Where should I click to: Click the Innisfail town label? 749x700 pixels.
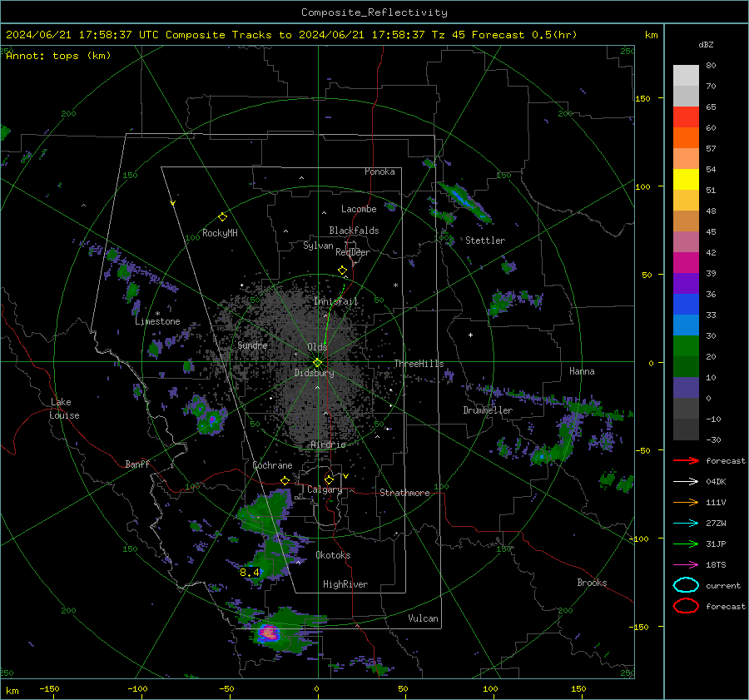pyautogui.click(x=336, y=301)
